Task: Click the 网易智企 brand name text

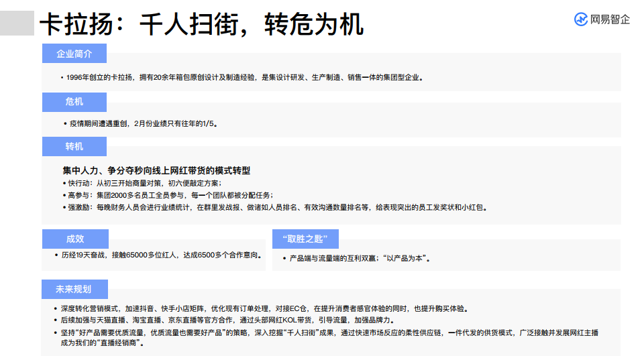Action: (x=610, y=19)
